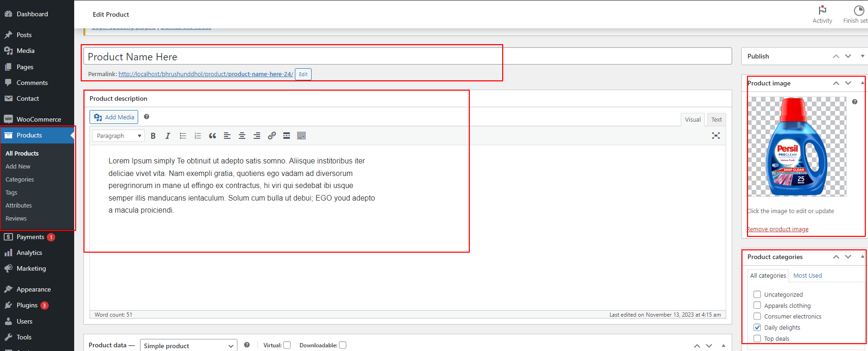The image size is (868, 351).
Task: Click the insert link icon
Action: (x=272, y=136)
